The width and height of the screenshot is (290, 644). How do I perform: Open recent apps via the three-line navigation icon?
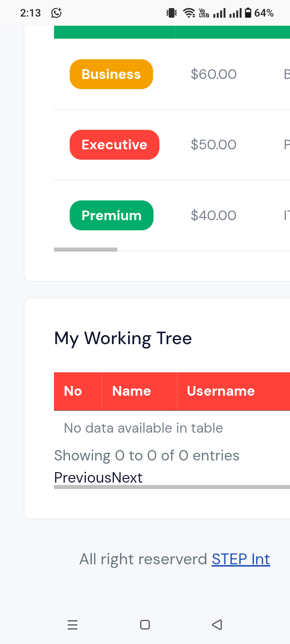[x=72, y=625]
